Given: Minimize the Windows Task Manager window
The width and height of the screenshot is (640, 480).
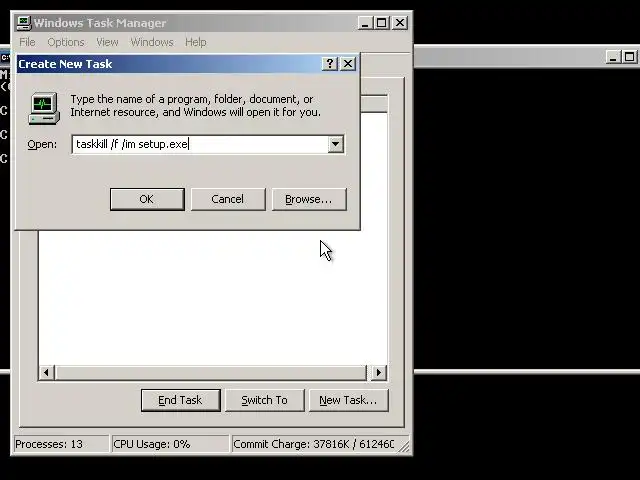Looking at the screenshot, I should pyautogui.click(x=365, y=23).
